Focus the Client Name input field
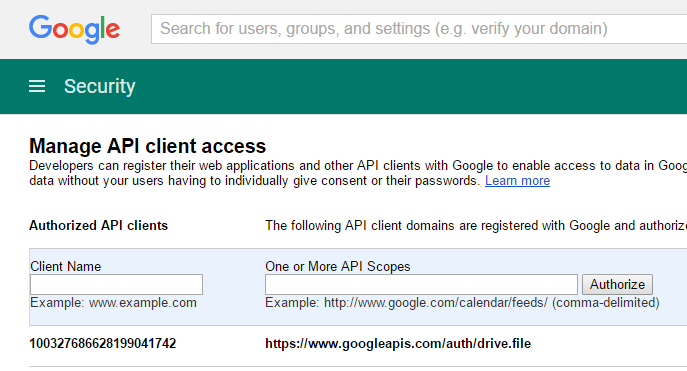 tap(117, 285)
